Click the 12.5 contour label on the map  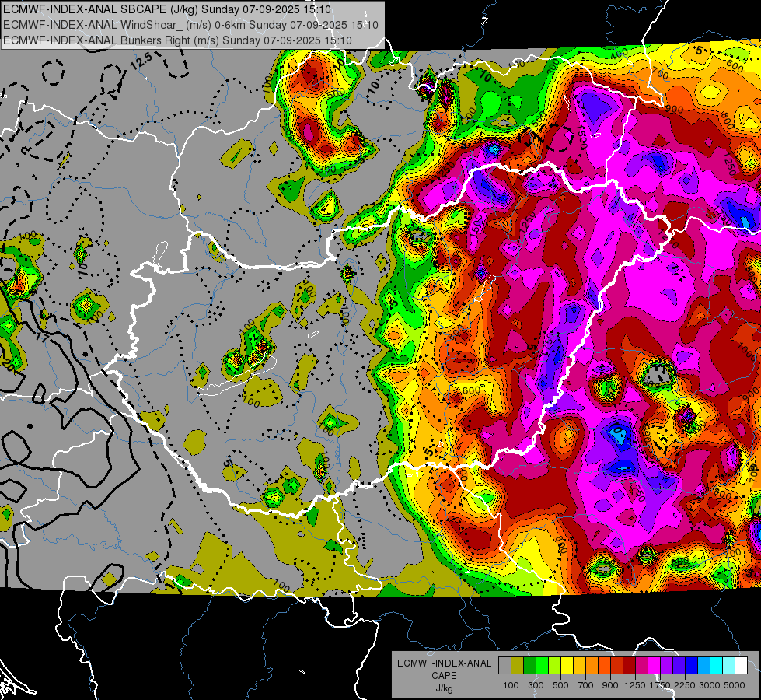tap(141, 60)
